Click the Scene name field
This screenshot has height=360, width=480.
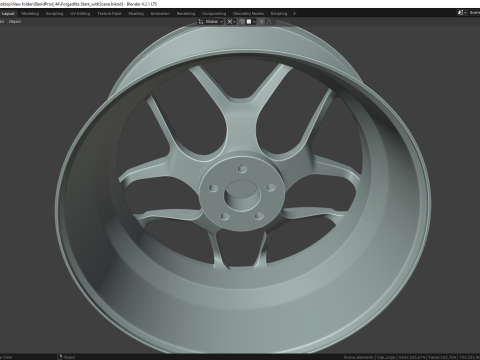(474, 13)
